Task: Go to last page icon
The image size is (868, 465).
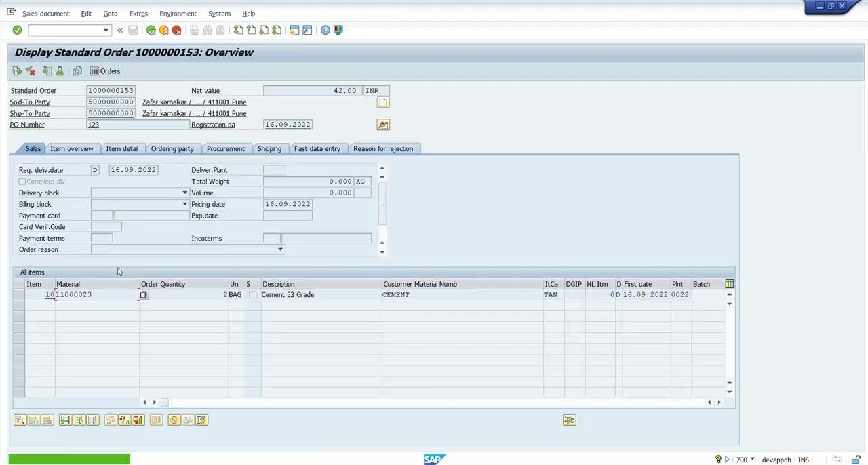Action: pyautogui.click(x=277, y=30)
